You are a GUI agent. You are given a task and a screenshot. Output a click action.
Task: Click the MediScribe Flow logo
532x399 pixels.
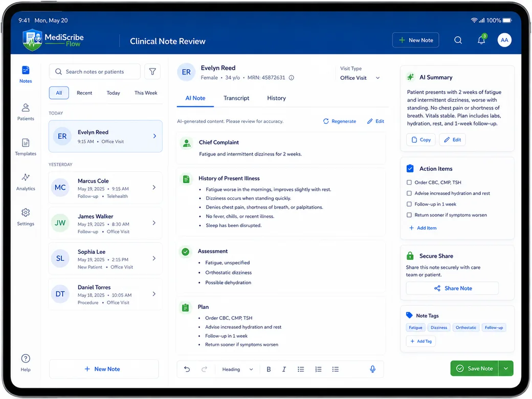(53, 40)
